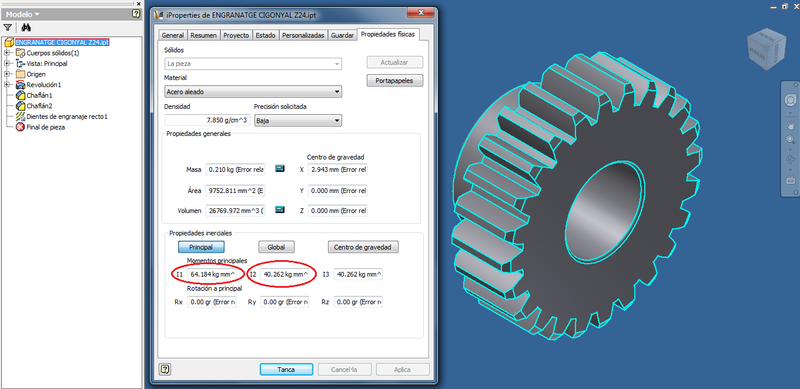This screenshot has width=800, height=389.
Task: Click the binoculars find icon
Action: coord(26,28)
